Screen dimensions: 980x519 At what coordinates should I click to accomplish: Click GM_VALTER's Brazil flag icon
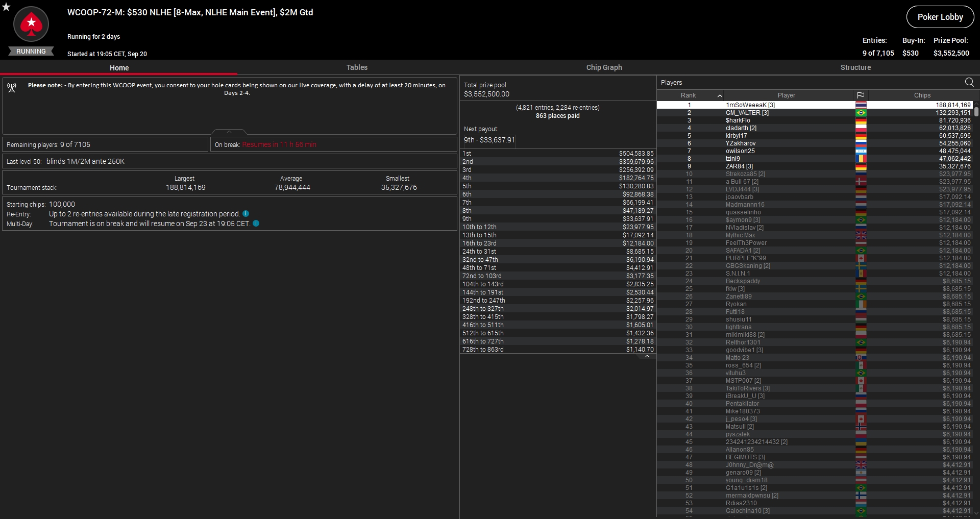[861, 113]
